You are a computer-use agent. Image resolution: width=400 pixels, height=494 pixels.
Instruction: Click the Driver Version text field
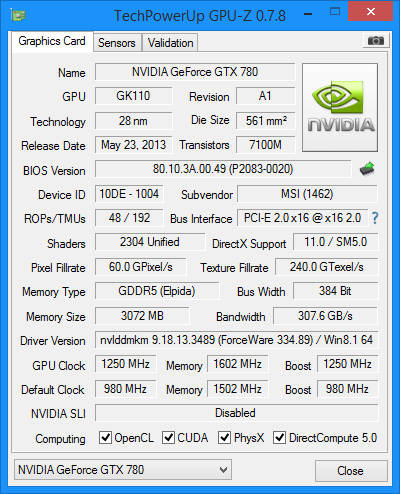pyautogui.click(x=237, y=340)
